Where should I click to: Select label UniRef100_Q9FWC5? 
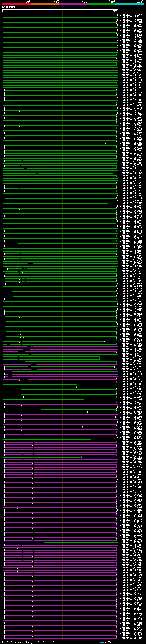tap(131, 278)
